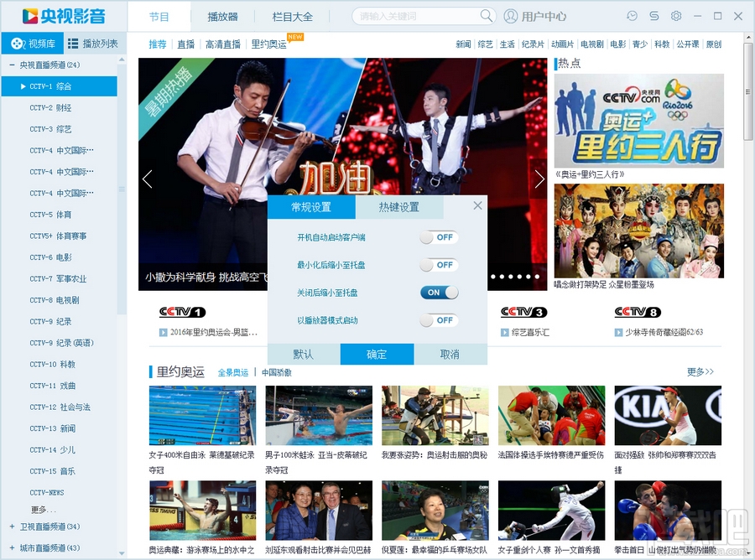Collapse the 央视直播频道 (24) group
The height and width of the screenshot is (560, 755).
click(x=12, y=65)
